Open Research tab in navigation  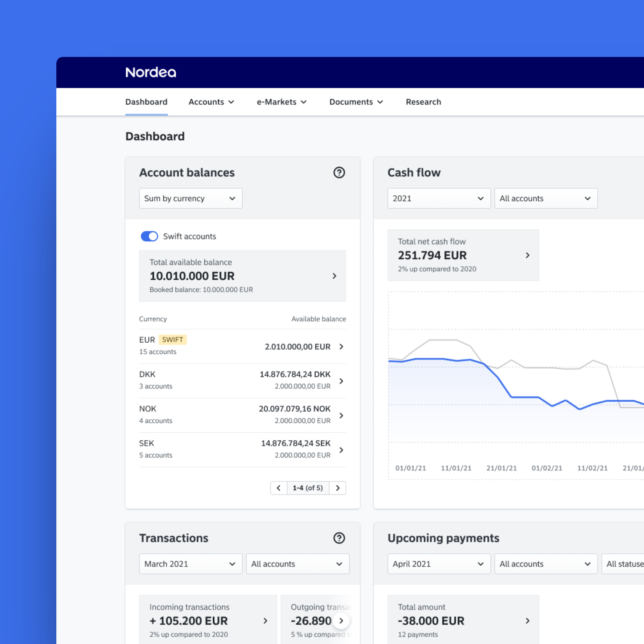pos(423,102)
